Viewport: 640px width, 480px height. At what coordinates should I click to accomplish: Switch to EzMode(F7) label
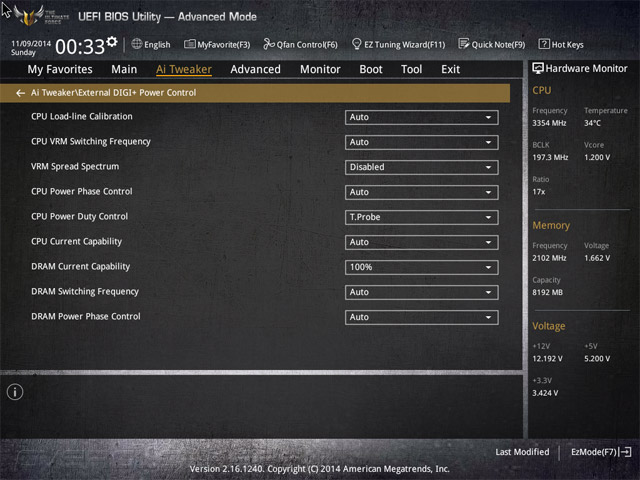coord(593,452)
